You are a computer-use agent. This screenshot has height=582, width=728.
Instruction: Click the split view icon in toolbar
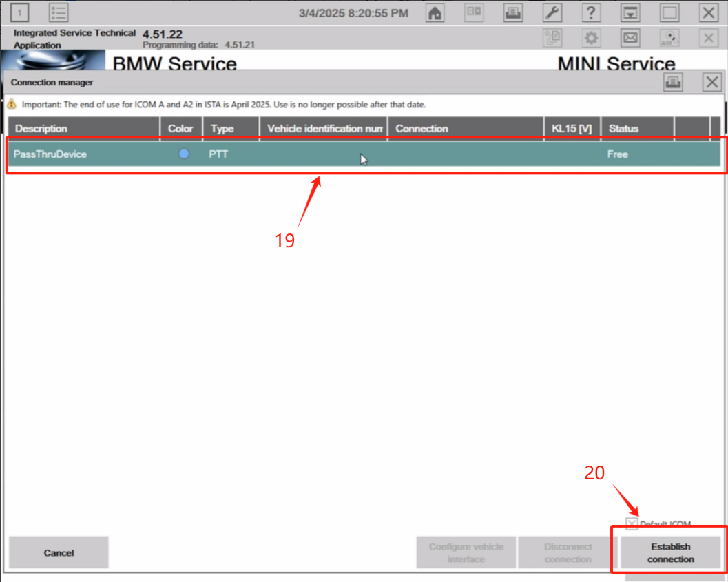click(474, 12)
